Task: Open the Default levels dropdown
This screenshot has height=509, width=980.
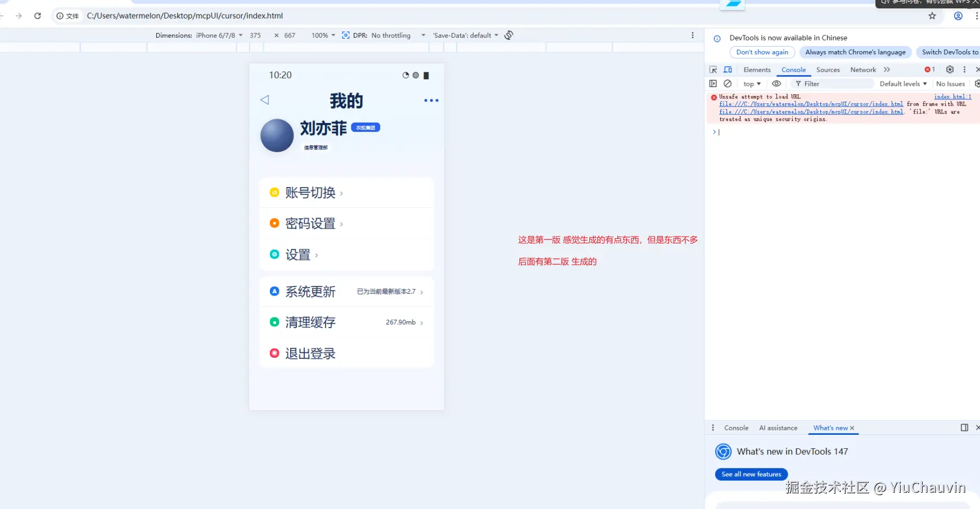Action: (x=903, y=84)
